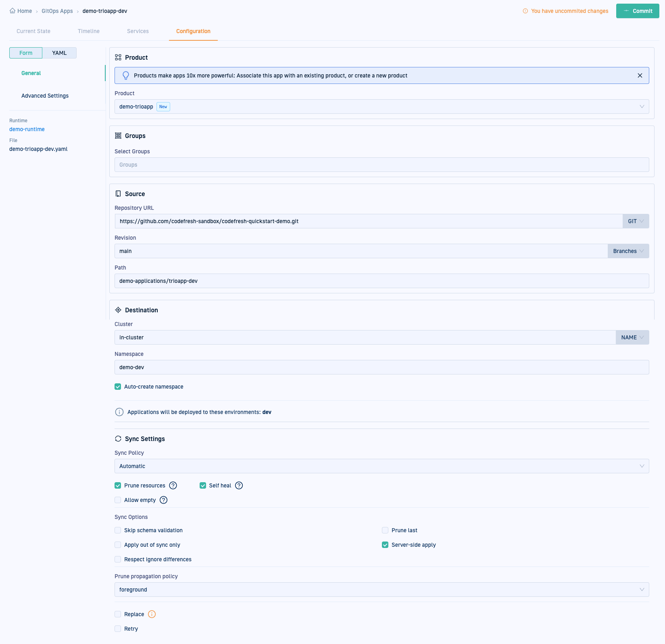Click the Home icon in breadcrumb

pos(13,11)
